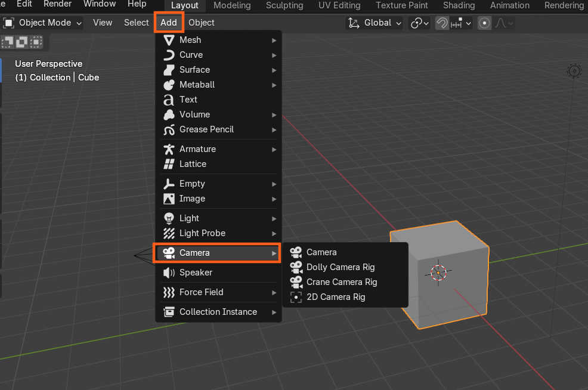Open the Object Mode dropdown

click(x=42, y=23)
